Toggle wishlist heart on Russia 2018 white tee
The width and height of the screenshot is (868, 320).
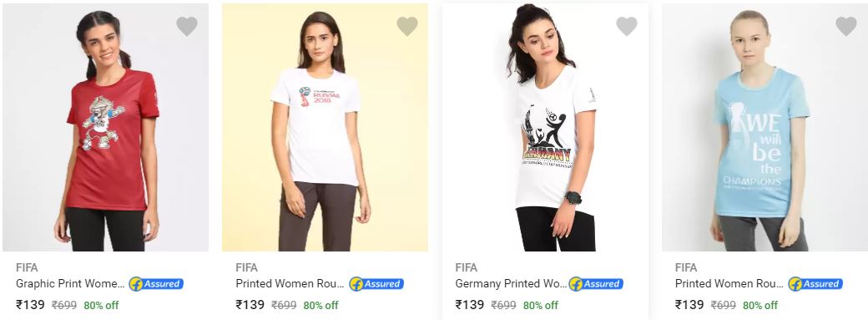point(407,26)
